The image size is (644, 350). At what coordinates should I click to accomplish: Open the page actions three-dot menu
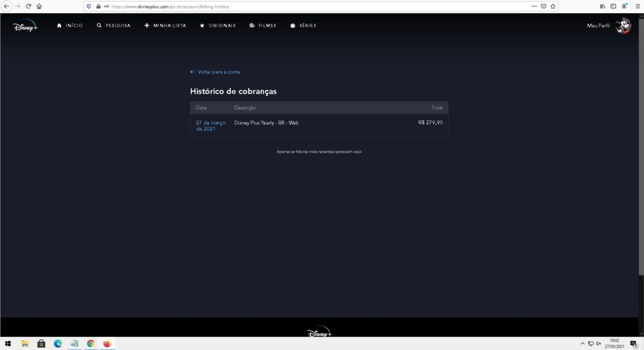534,6
